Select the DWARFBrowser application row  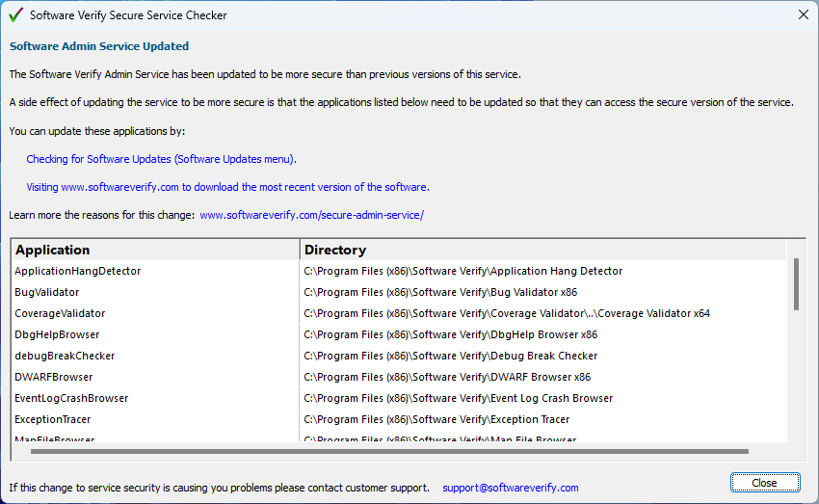[x=400, y=377]
